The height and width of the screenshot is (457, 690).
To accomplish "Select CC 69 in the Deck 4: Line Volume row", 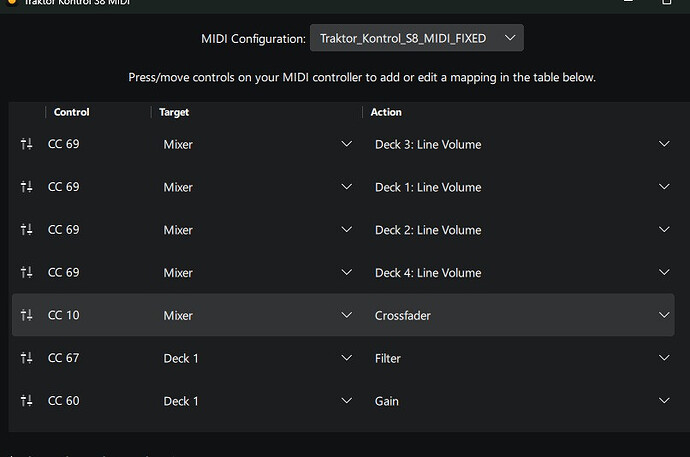I will point(63,272).
